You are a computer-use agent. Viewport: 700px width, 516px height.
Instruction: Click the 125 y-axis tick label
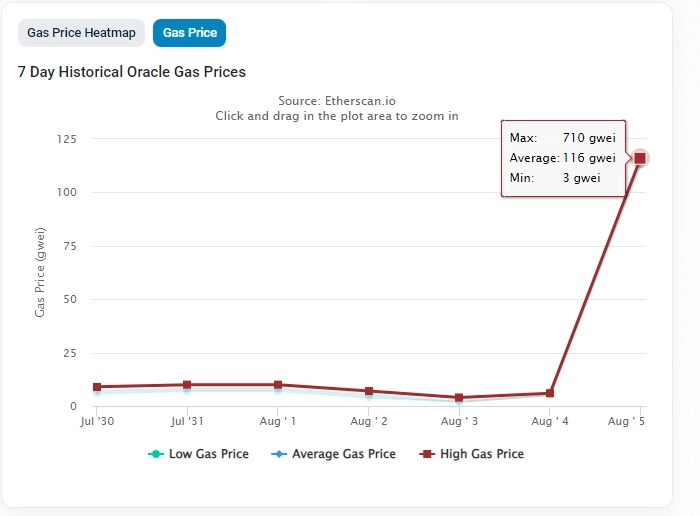click(66, 139)
